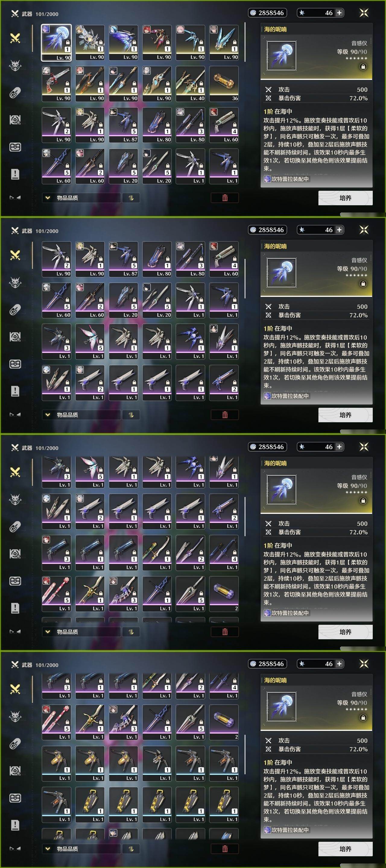Select the jellyfish weapon tile in the grid
This screenshot has width=386, height=868.
56,43
